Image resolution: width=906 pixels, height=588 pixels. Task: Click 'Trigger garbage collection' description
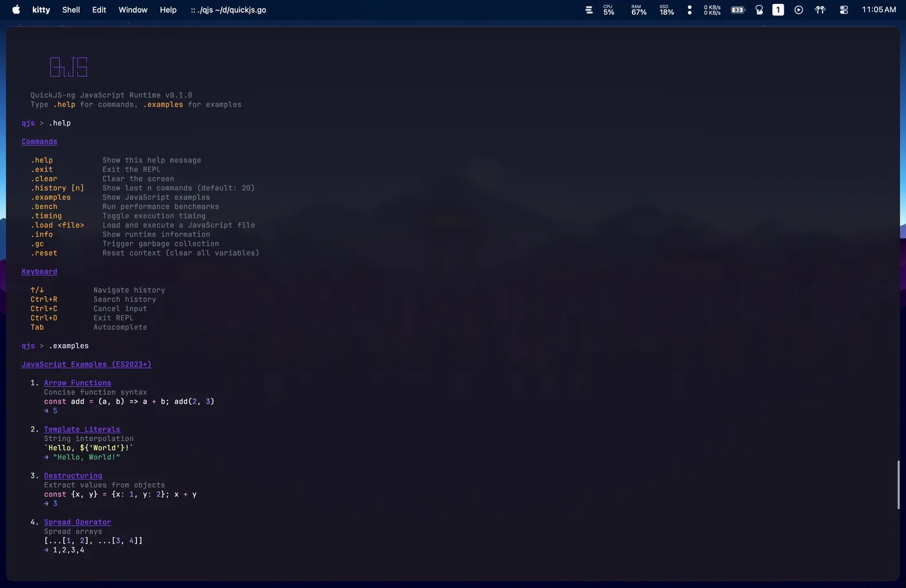pos(160,244)
